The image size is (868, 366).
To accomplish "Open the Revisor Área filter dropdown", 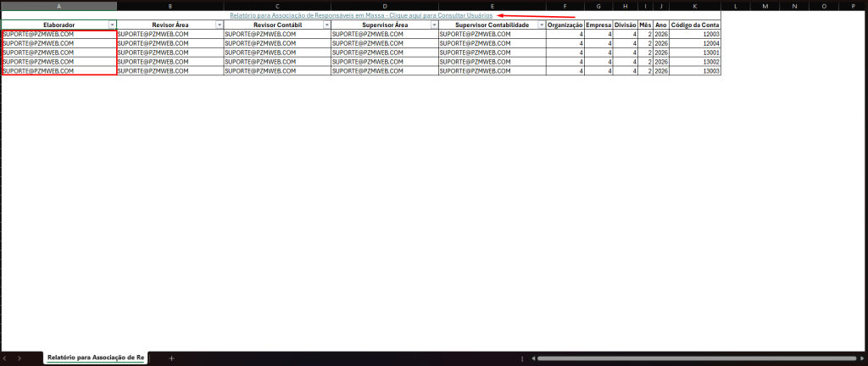I will [x=220, y=25].
